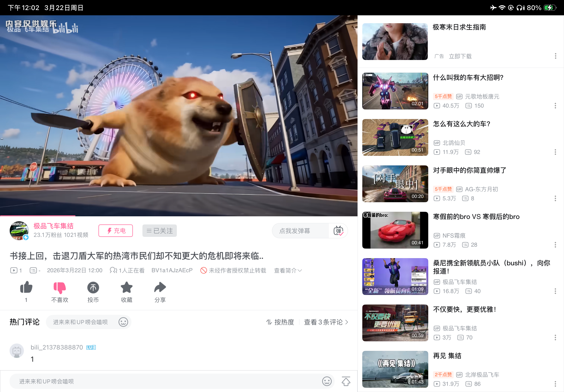This screenshot has width=564, height=392.
Task: Open title 怎么有这么大的车?
Action: [x=462, y=124]
